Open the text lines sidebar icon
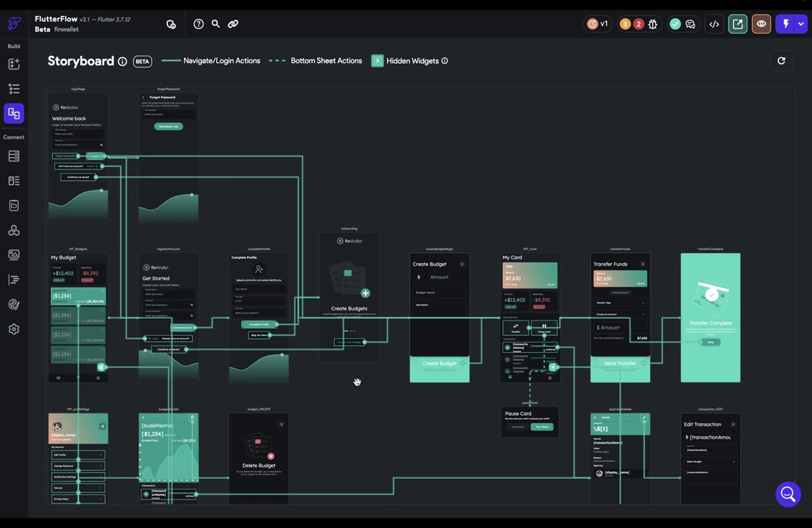 coord(14,280)
